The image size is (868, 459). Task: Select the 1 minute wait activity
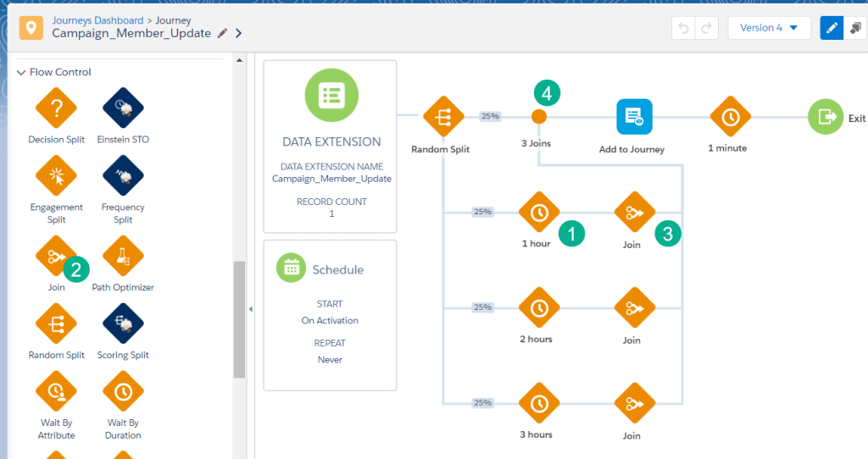[x=730, y=118]
